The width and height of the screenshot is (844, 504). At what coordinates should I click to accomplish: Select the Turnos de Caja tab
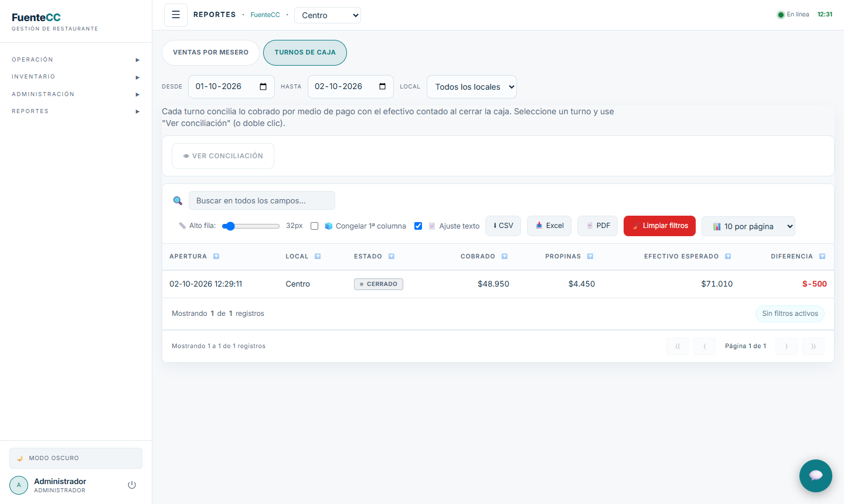(305, 53)
